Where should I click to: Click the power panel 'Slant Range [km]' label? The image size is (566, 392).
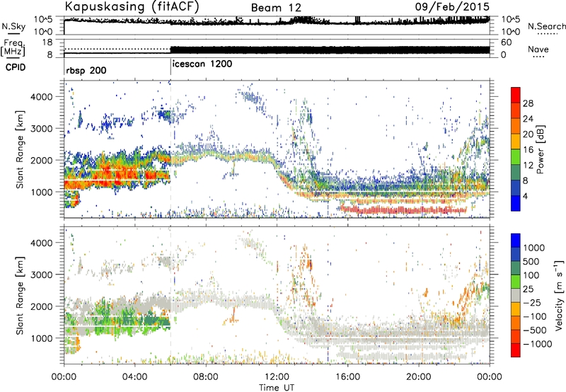pos(20,149)
